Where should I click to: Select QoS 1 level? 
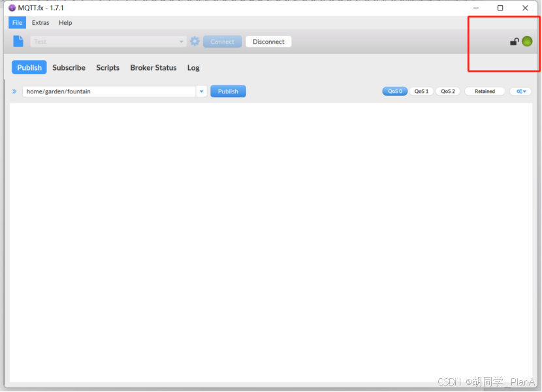pos(421,91)
